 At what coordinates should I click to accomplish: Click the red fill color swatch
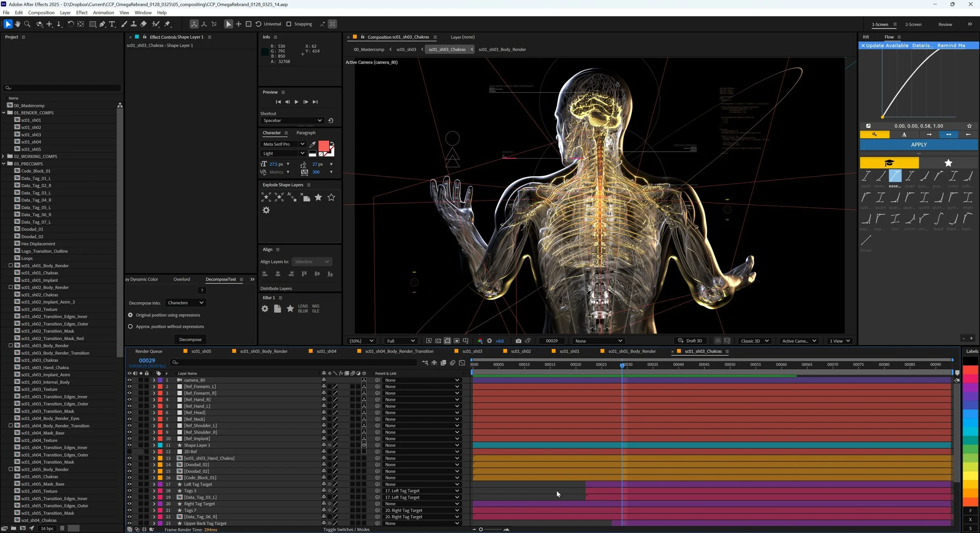tap(323, 146)
